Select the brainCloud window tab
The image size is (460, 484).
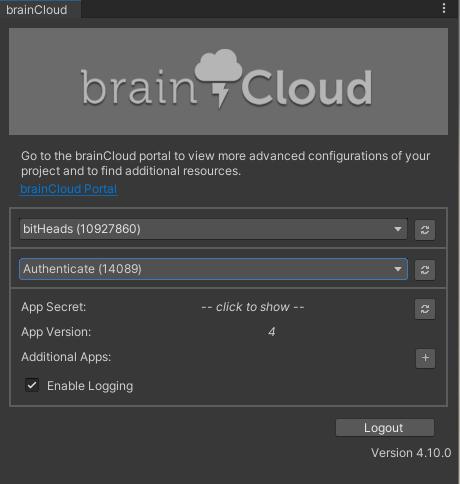tap(37, 9)
